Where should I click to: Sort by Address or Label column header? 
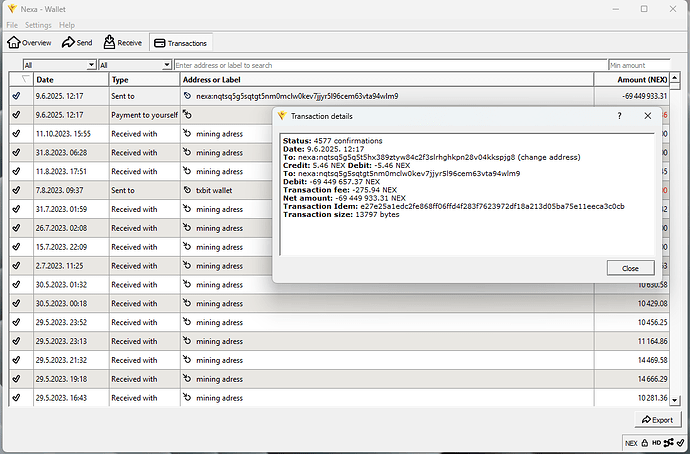click(387, 80)
